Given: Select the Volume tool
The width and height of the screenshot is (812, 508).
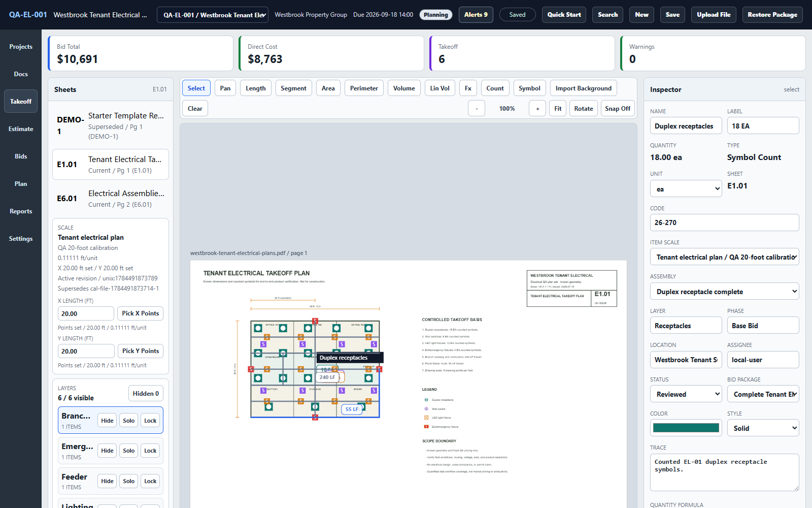Looking at the screenshot, I should coord(404,88).
